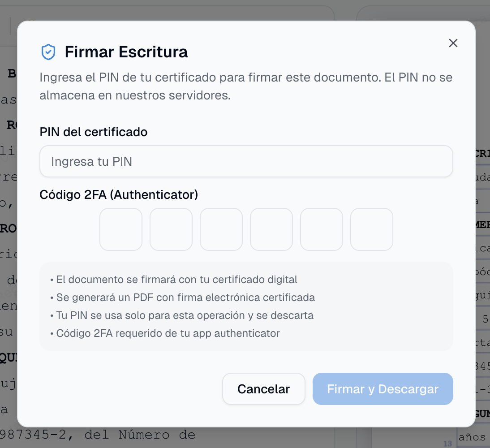Click the blue shield icon beside Firmar Escritura

(x=48, y=52)
